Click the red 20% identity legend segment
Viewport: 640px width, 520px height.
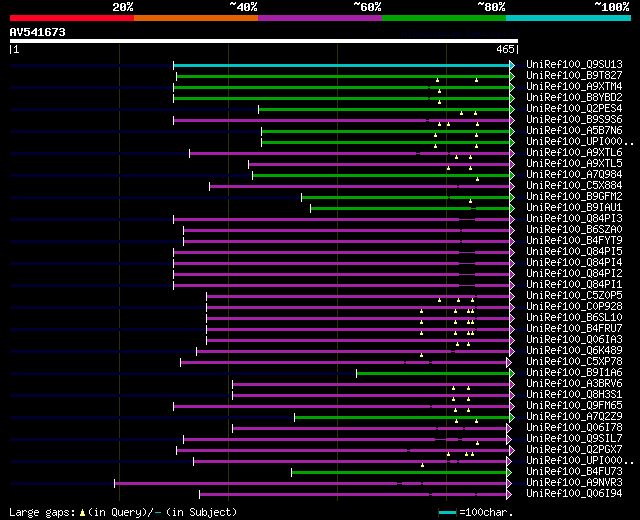coord(72,18)
